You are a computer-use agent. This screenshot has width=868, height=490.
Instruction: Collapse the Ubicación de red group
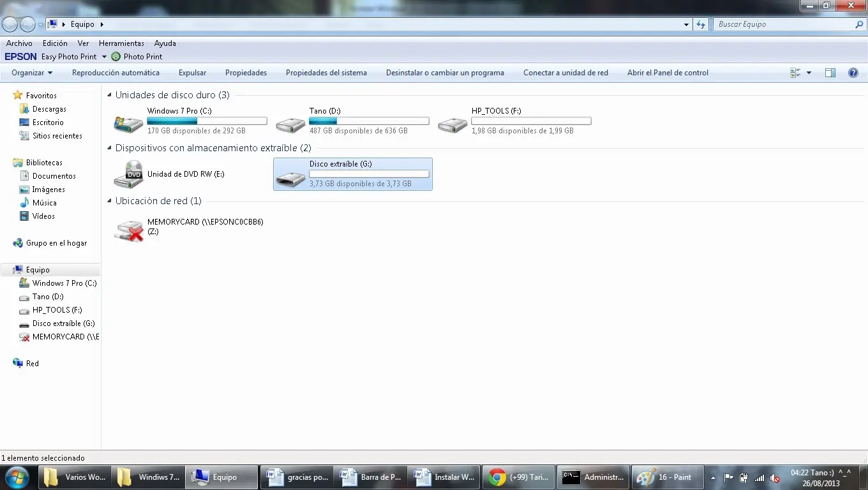point(110,201)
